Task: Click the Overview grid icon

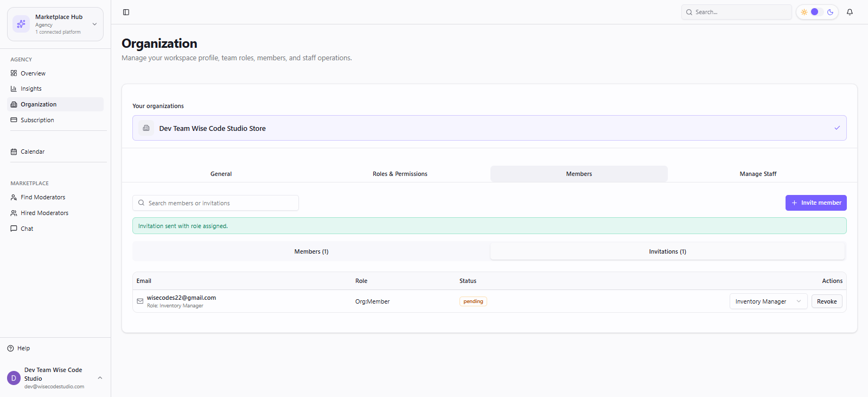Action: pyautogui.click(x=14, y=73)
